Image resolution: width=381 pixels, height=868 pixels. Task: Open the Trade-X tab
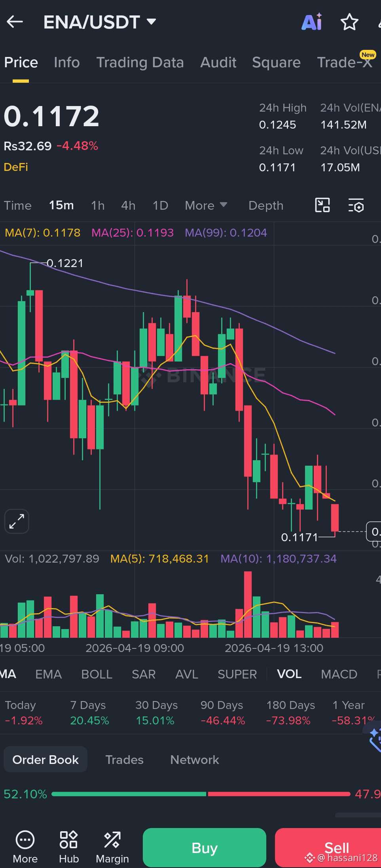coord(345,63)
